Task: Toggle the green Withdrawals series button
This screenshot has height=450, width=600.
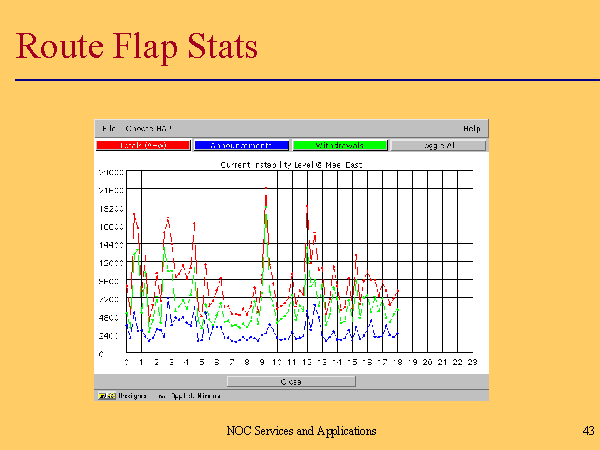Action: tap(339, 146)
